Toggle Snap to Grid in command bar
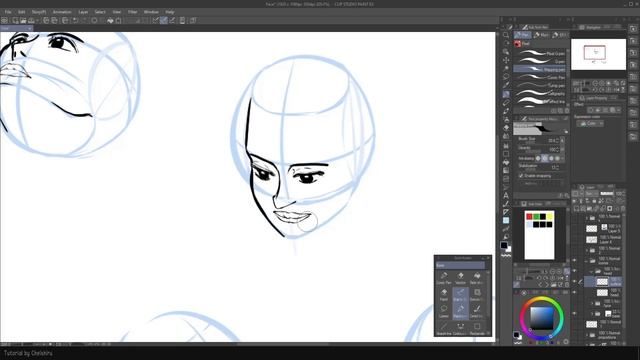Image resolution: width=640 pixels, height=360 pixels. [x=172, y=20]
